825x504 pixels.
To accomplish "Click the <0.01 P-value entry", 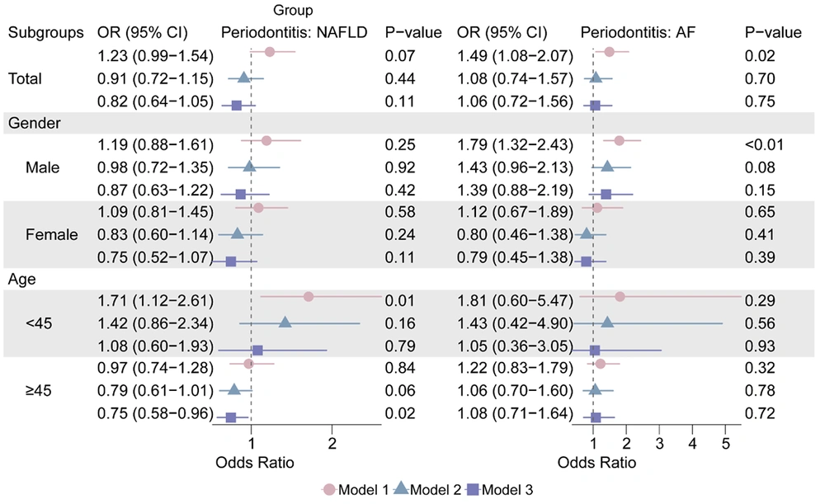I will pos(761,145).
